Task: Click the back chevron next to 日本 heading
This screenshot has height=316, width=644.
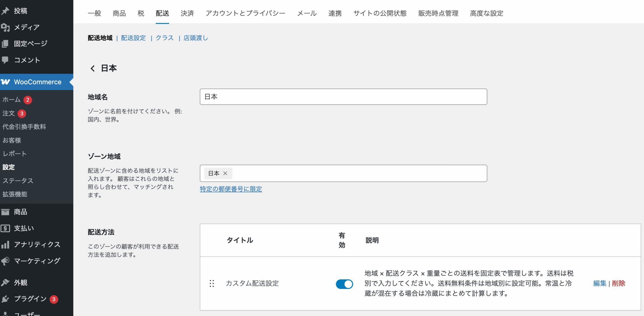Action: 92,68
